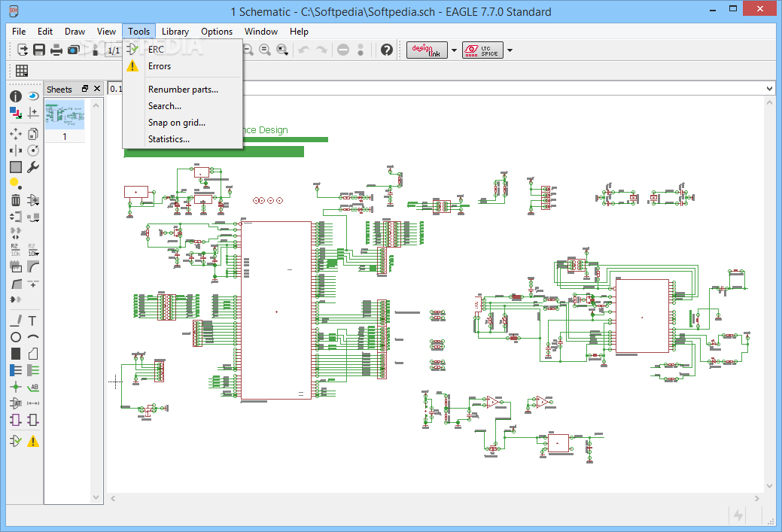The width and height of the screenshot is (782, 532).
Task: Select the Attribute tool
Action: tap(16, 403)
